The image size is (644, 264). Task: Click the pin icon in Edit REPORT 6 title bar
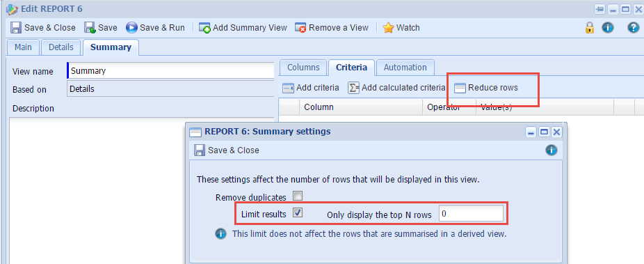pyautogui.click(x=599, y=9)
